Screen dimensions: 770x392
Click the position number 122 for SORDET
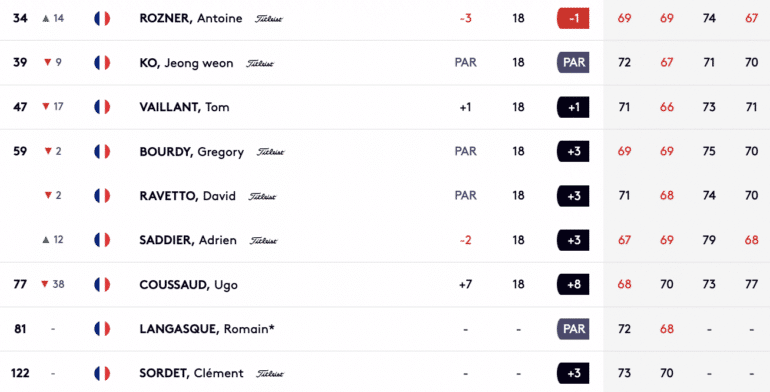(x=20, y=373)
